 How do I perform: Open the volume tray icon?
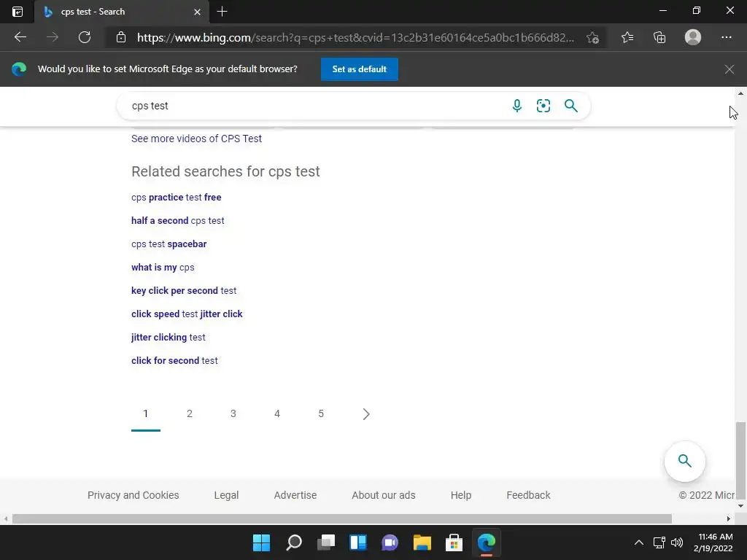tap(676, 542)
